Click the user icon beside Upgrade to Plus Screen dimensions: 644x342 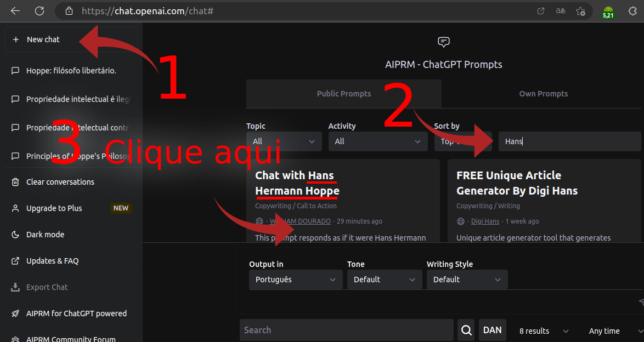click(x=15, y=208)
